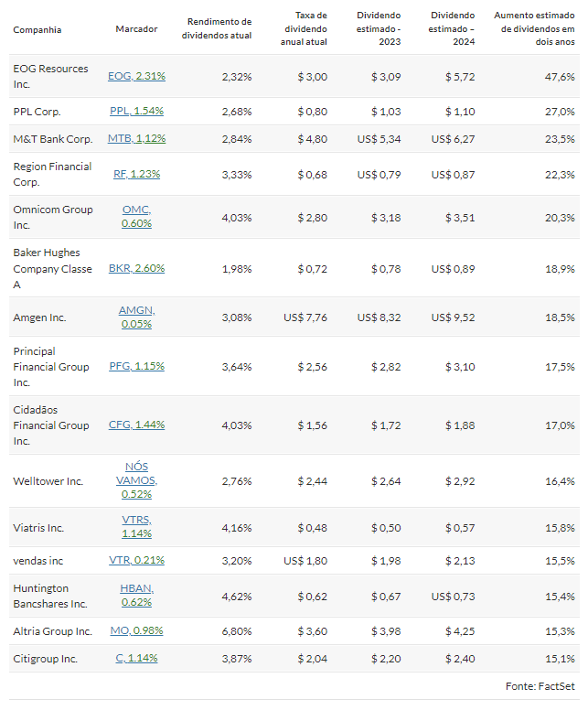This screenshot has height=710, width=588.
Task: Open the BKR ticker link
Action: (x=136, y=268)
